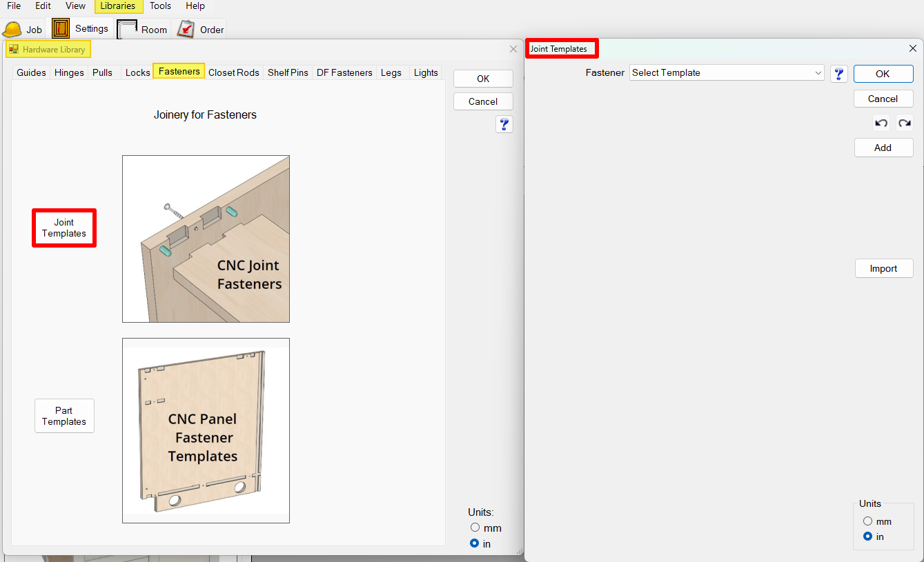The image size is (924, 562).
Task: Click the Settings cabinet icon
Action: (61, 28)
